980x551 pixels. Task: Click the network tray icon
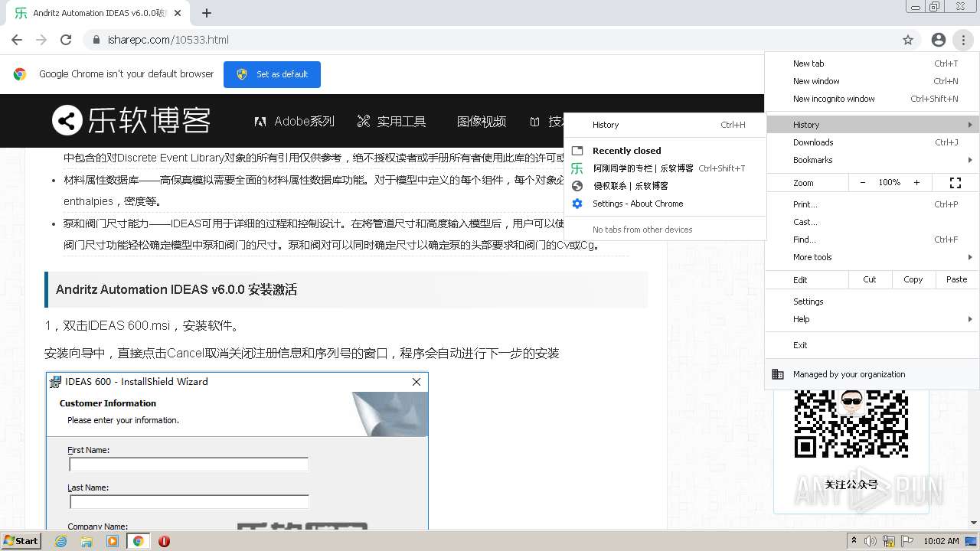coord(889,541)
